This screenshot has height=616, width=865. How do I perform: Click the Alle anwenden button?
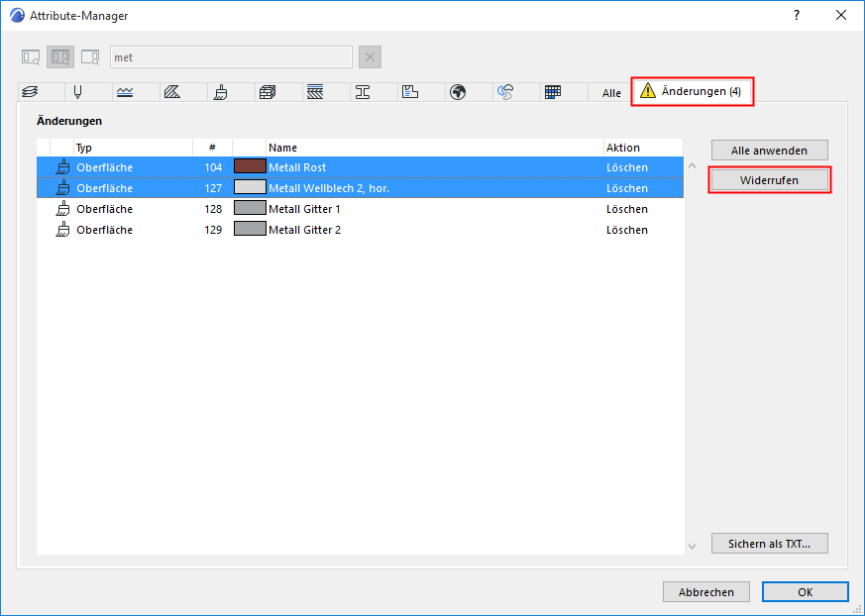point(770,151)
